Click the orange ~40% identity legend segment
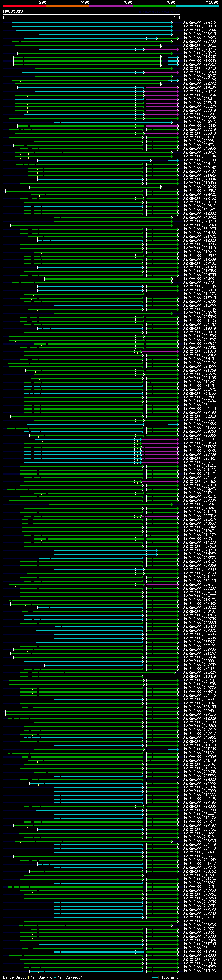 tap(68, 6)
